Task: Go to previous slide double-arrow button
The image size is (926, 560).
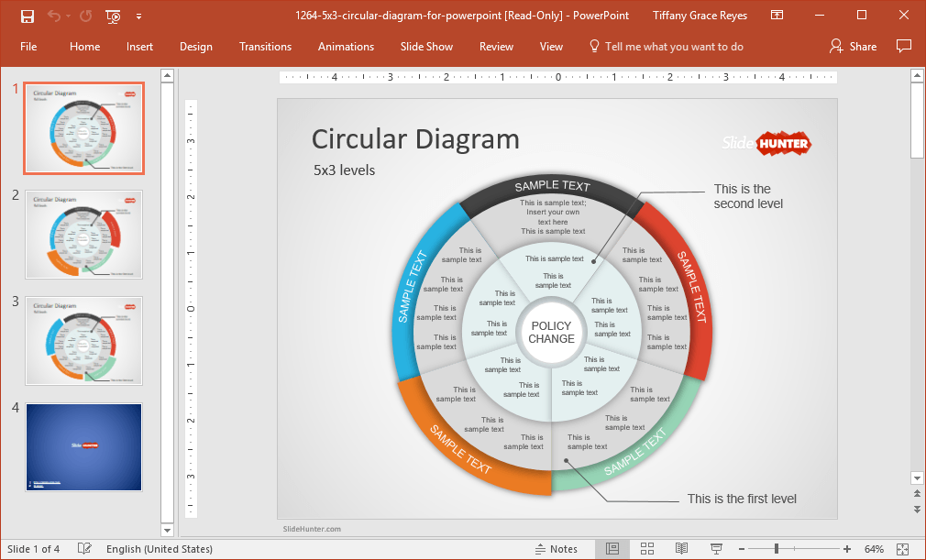Action: coord(917,494)
